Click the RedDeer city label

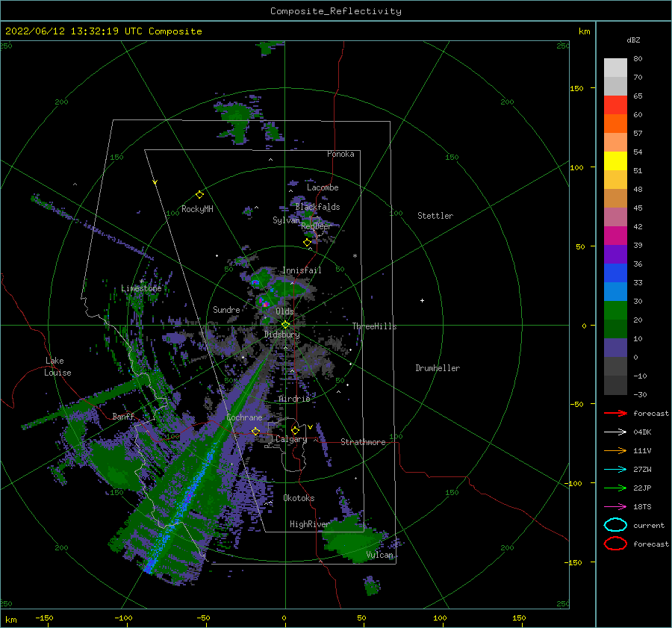click(317, 226)
